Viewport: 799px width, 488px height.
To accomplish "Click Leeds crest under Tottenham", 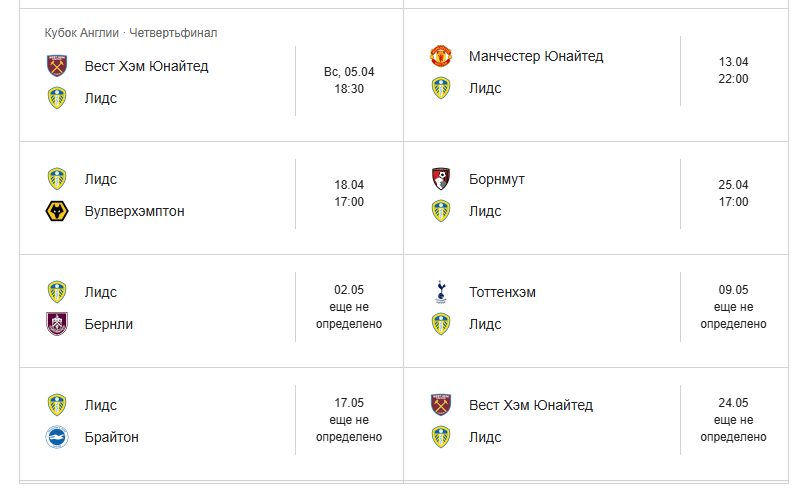I will 441,324.
